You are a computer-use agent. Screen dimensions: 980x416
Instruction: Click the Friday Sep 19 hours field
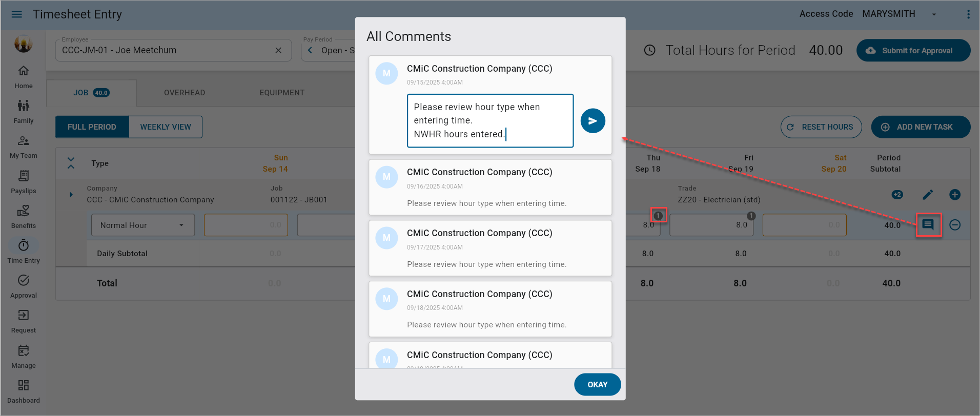click(x=711, y=225)
